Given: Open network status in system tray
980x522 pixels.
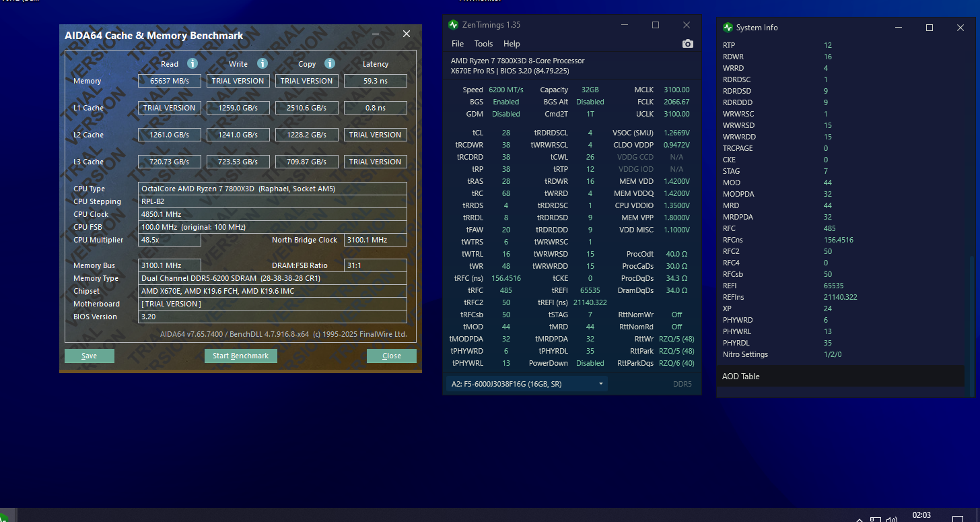Looking at the screenshot, I should 876,519.
